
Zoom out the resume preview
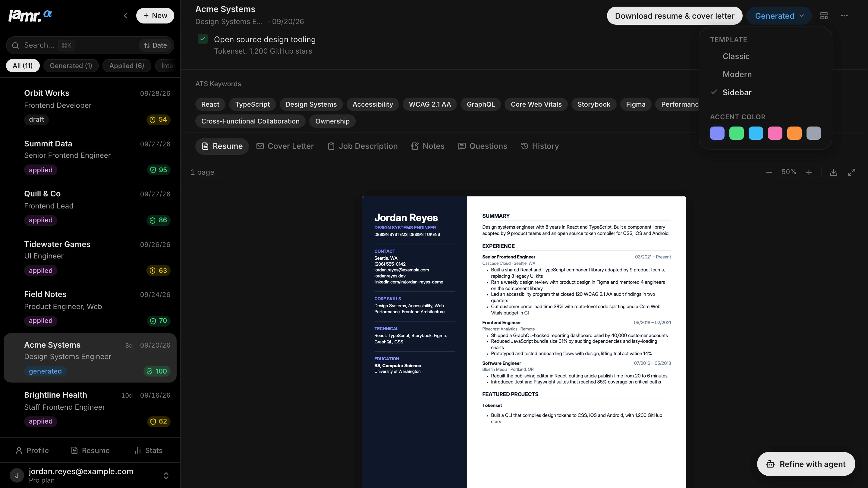pyautogui.click(x=769, y=172)
